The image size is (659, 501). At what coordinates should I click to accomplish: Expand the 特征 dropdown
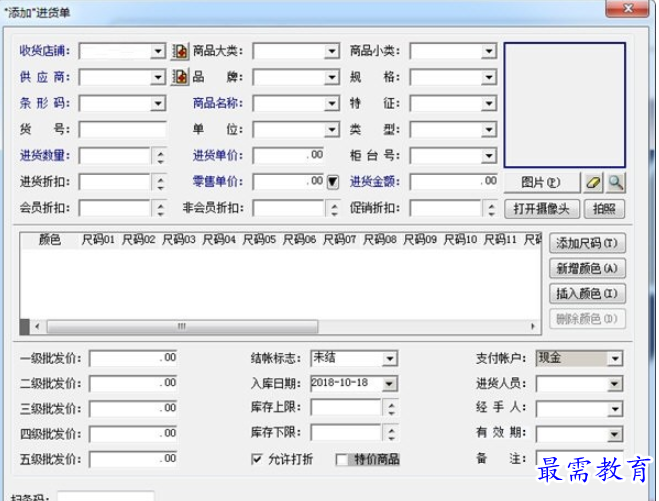tap(489, 103)
